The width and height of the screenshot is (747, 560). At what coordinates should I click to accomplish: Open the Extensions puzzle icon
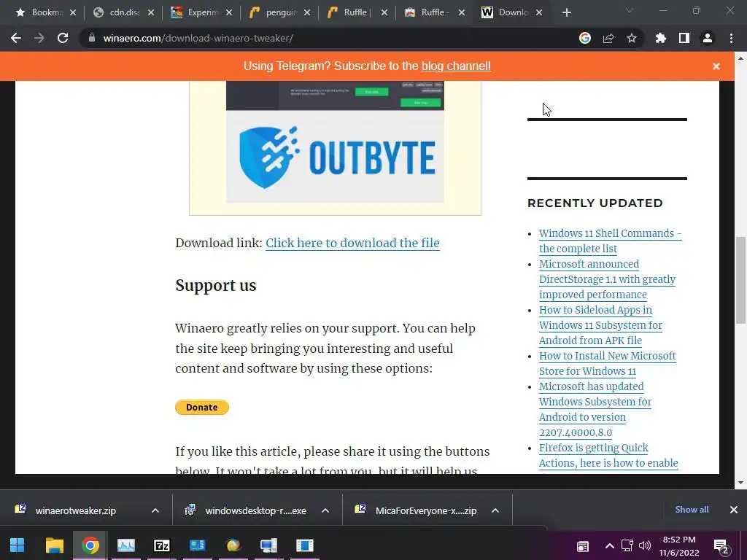[661, 38]
